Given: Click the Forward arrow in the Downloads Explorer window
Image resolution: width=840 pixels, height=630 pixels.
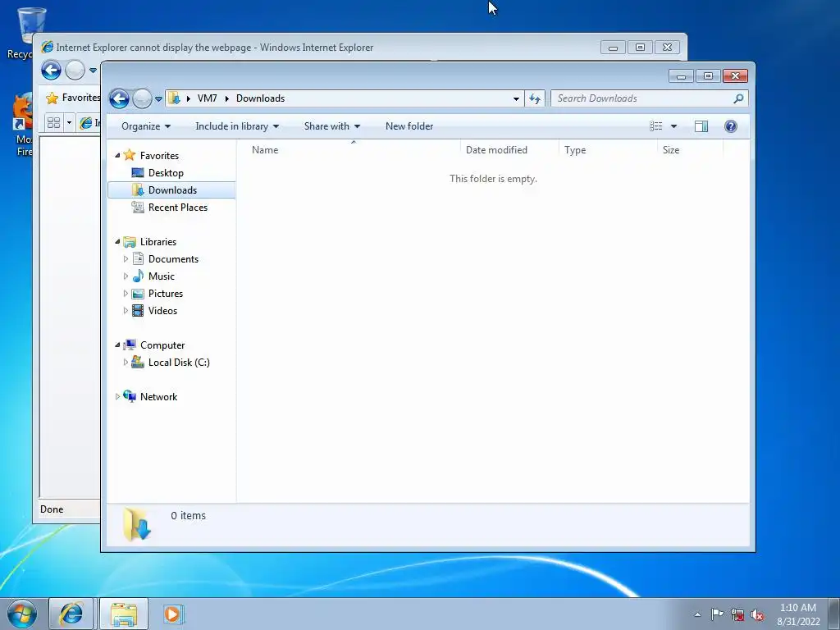Looking at the screenshot, I should (142, 98).
